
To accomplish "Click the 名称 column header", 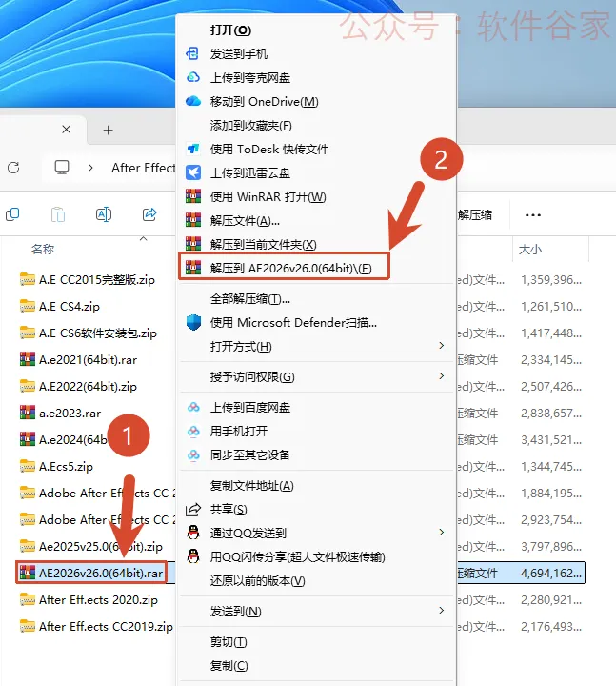I will (x=43, y=250).
